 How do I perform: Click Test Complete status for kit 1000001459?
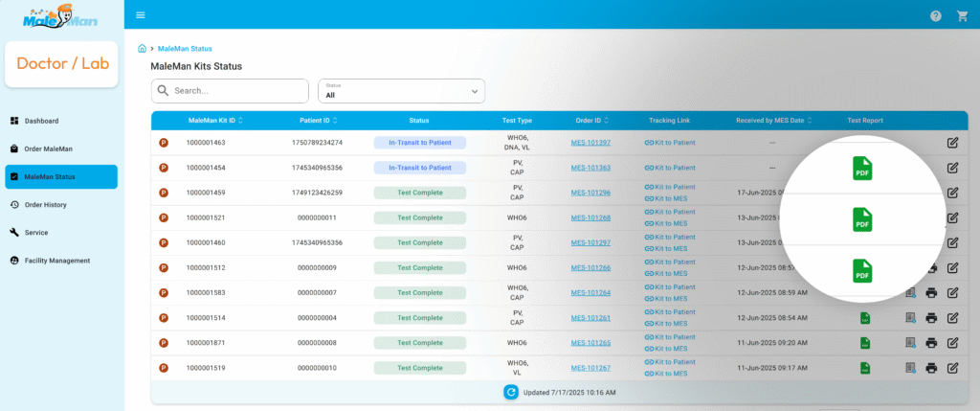point(420,193)
